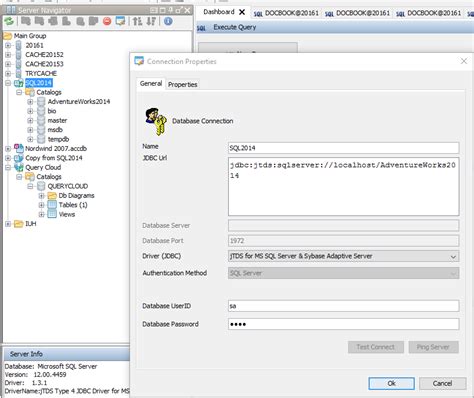Expand the CACHE20153 server node
The width and height of the screenshot is (474, 398).
coord(8,64)
